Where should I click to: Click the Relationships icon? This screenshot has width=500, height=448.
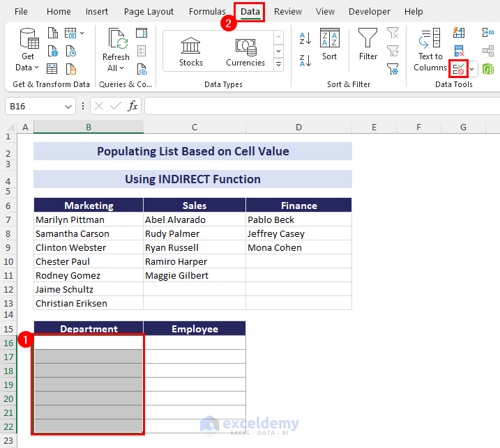coord(488,51)
